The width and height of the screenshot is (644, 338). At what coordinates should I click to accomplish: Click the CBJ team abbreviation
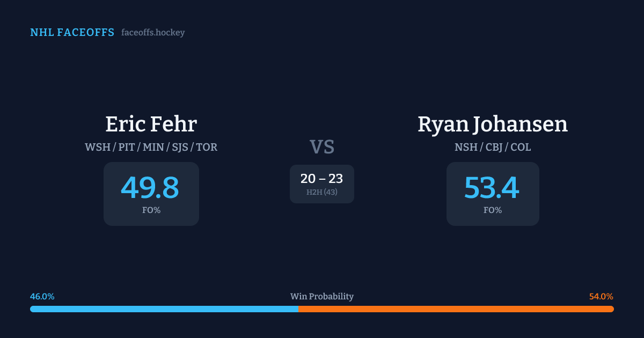[494, 147]
